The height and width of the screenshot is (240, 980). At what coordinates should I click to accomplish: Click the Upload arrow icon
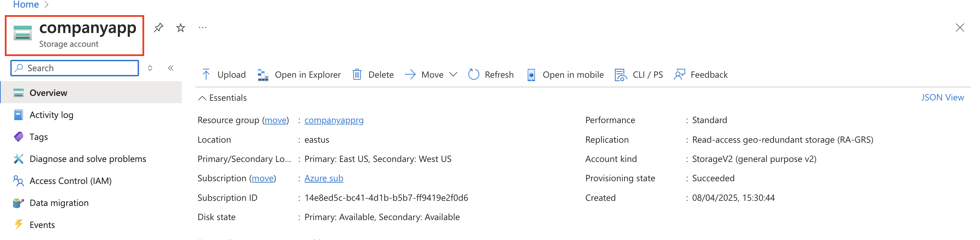click(206, 75)
